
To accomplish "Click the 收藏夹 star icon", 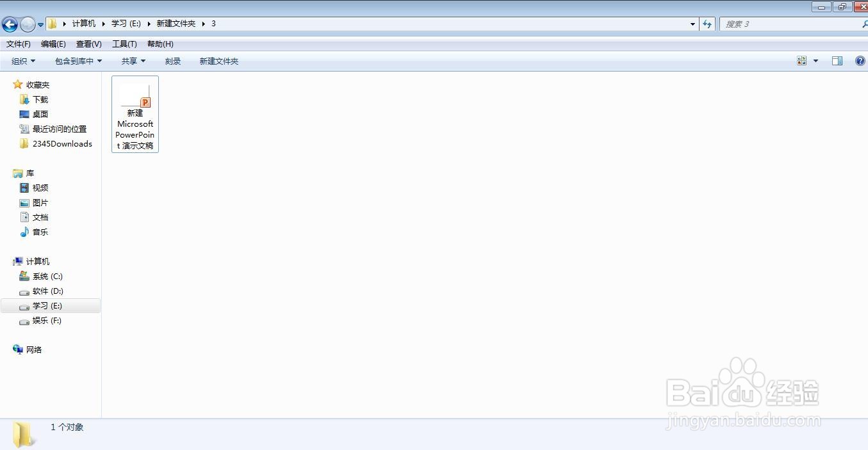I will click(18, 84).
